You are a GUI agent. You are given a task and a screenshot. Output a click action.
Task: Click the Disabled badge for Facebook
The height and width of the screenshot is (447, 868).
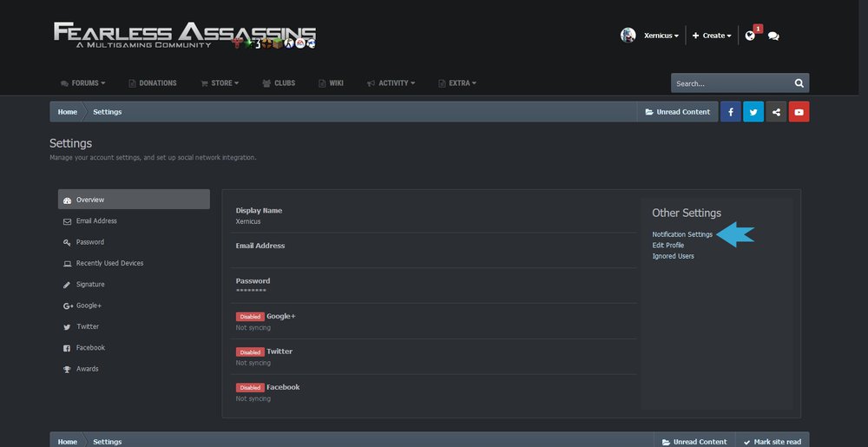tap(250, 388)
